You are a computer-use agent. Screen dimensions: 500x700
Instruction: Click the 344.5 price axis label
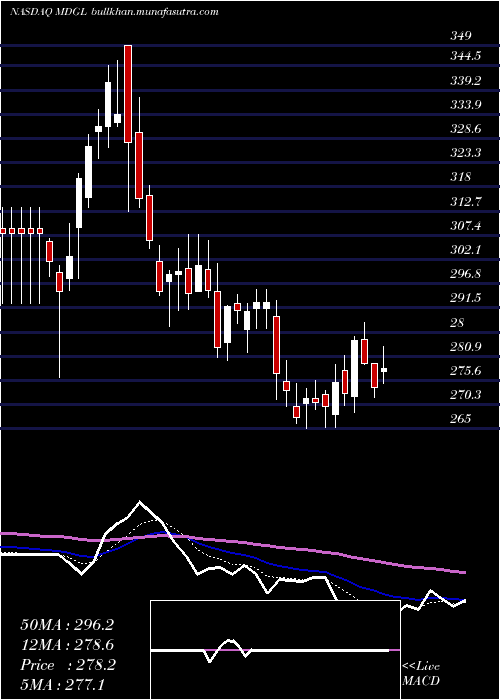click(x=466, y=56)
